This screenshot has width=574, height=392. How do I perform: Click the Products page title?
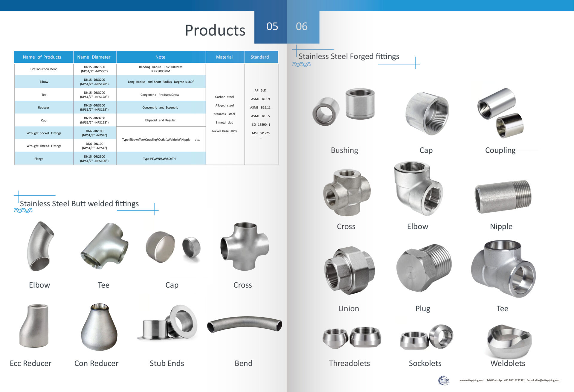click(x=215, y=30)
